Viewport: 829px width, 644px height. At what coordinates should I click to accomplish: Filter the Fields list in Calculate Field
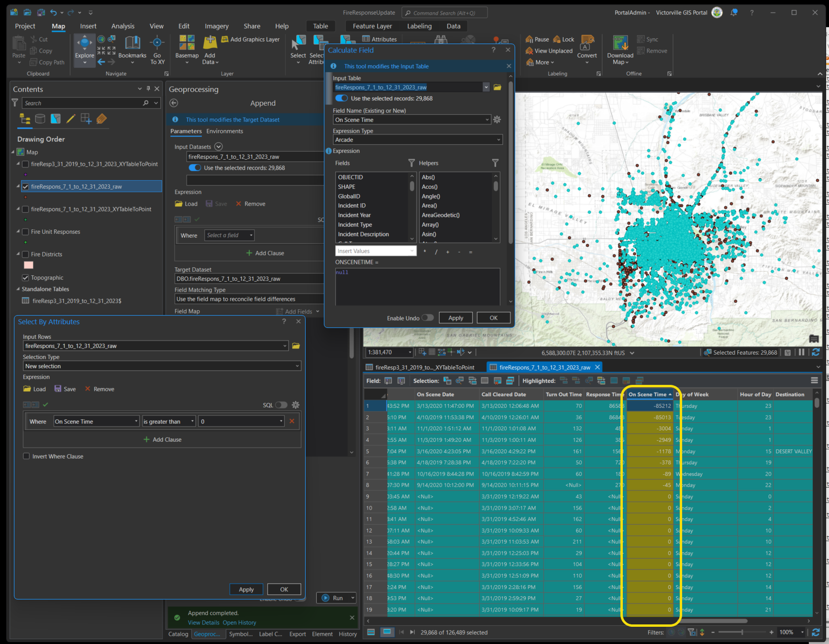click(411, 163)
